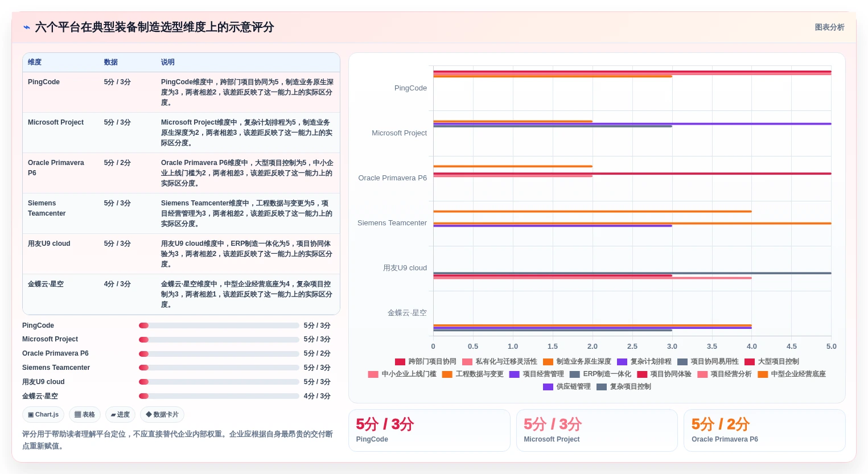Click the Oracle Primavera P6 progress bar
The width and height of the screenshot is (868, 474).
pyautogui.click(x=219, y=354)
